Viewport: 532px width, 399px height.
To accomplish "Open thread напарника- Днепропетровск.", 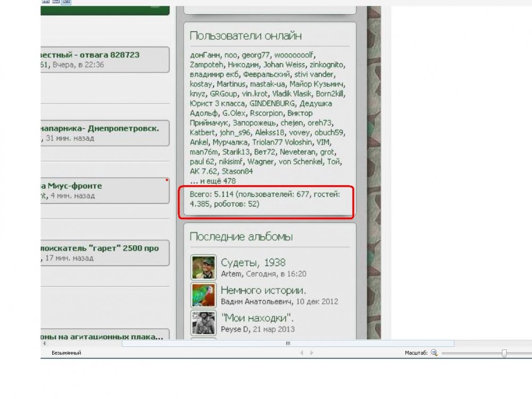I will coord(100,129).
